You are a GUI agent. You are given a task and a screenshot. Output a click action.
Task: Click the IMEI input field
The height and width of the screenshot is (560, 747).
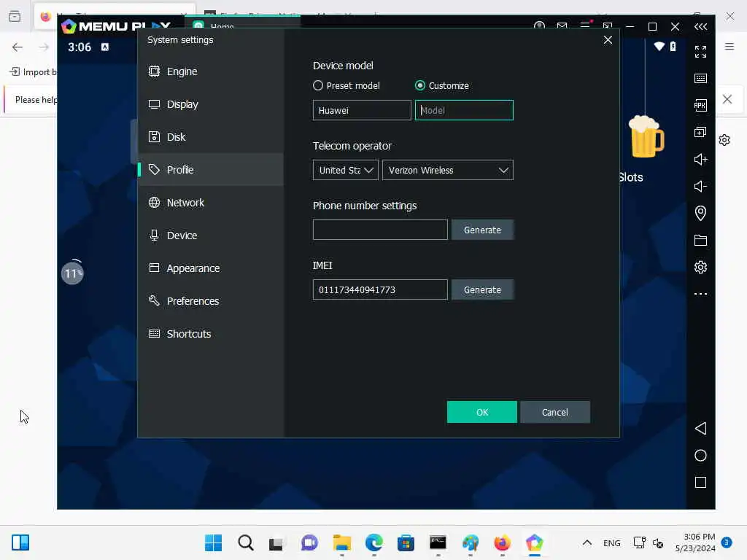[380, 290]
